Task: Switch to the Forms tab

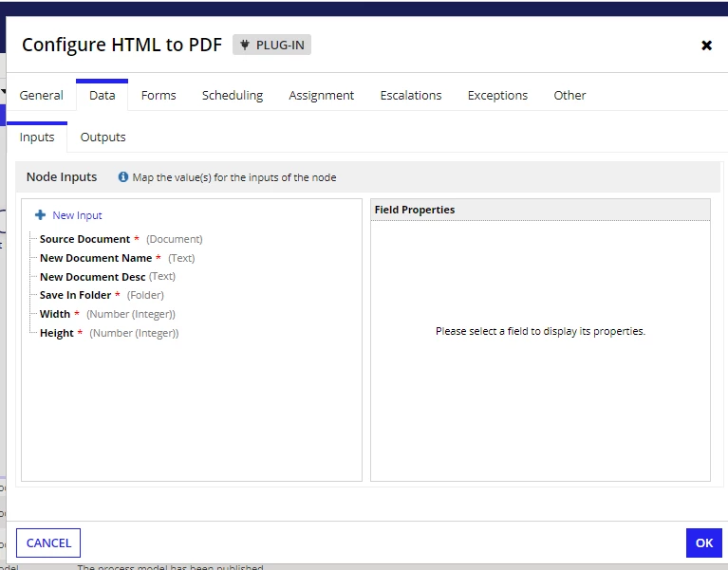Action: pos(159,95)
